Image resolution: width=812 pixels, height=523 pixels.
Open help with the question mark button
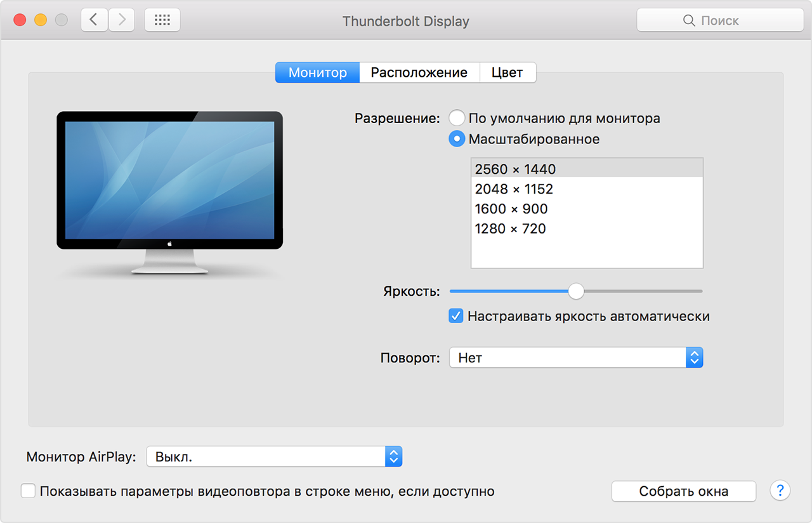[780, 491]
